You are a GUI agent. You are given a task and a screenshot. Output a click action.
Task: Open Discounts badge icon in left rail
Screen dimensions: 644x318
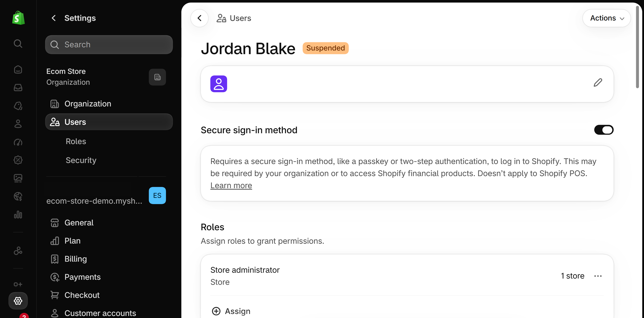coord(18,160)
